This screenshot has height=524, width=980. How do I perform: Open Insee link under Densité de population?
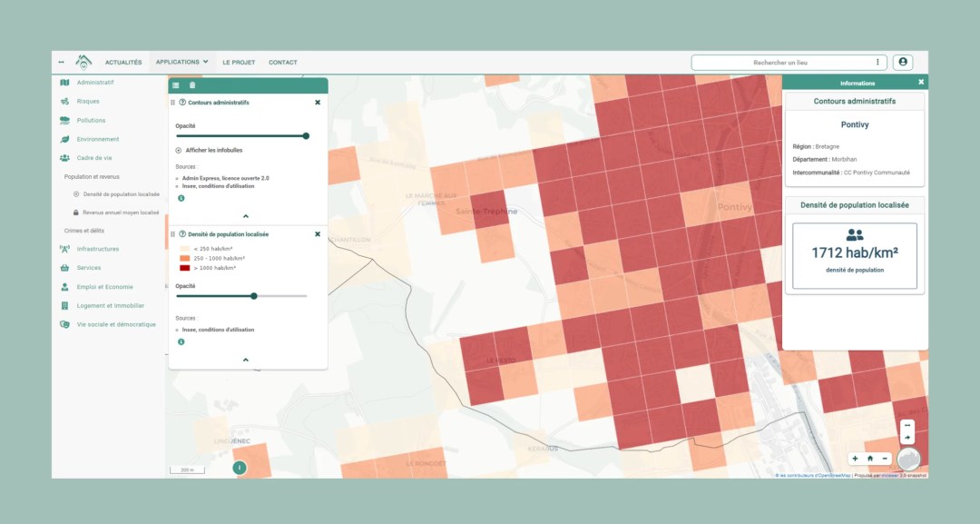click(x=218, y=330)
